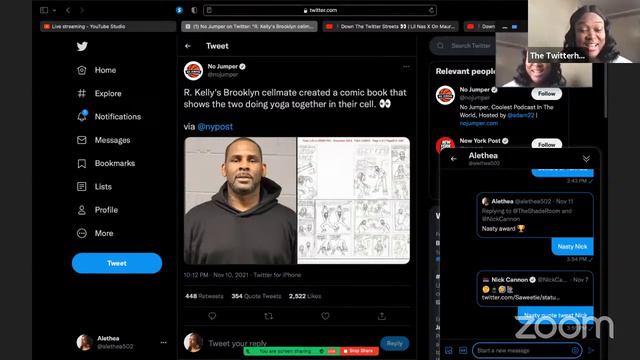Click the Profile person icon

pyautogui.click(x=82, y=210)
